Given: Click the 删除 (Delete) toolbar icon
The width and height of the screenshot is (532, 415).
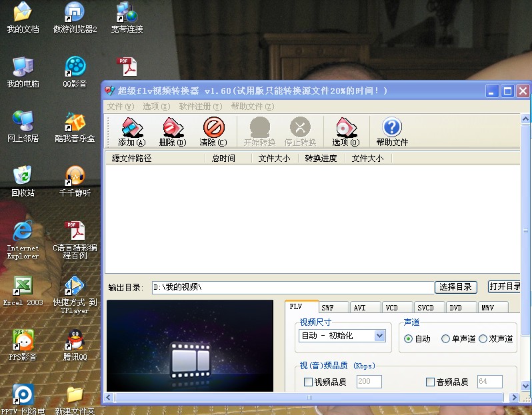Looking at the screenshot, I should pos(172,131).
